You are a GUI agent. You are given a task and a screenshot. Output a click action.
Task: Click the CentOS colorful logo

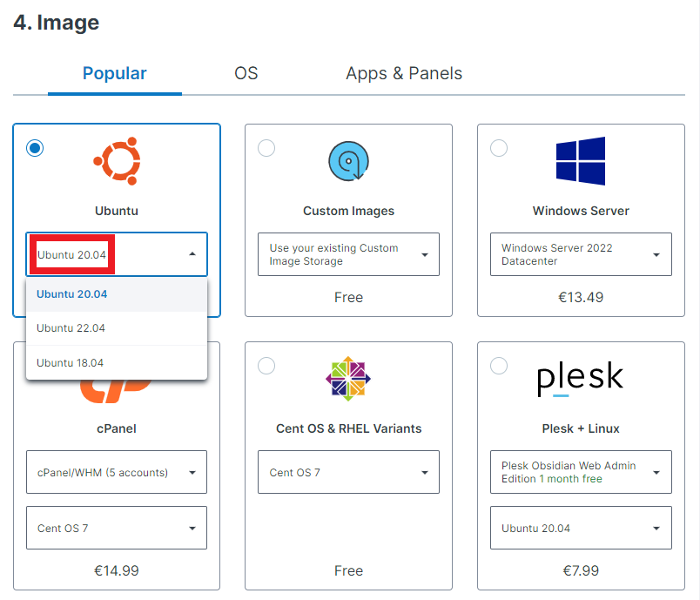coord(348,379)
